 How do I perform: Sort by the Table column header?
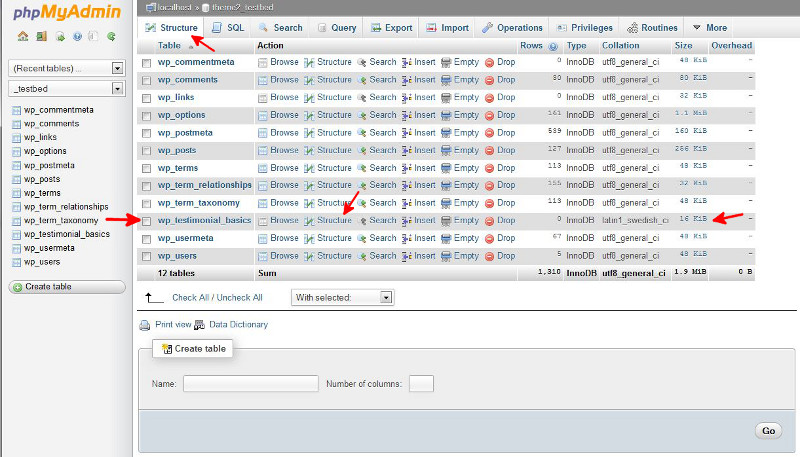tap(169, 45)
